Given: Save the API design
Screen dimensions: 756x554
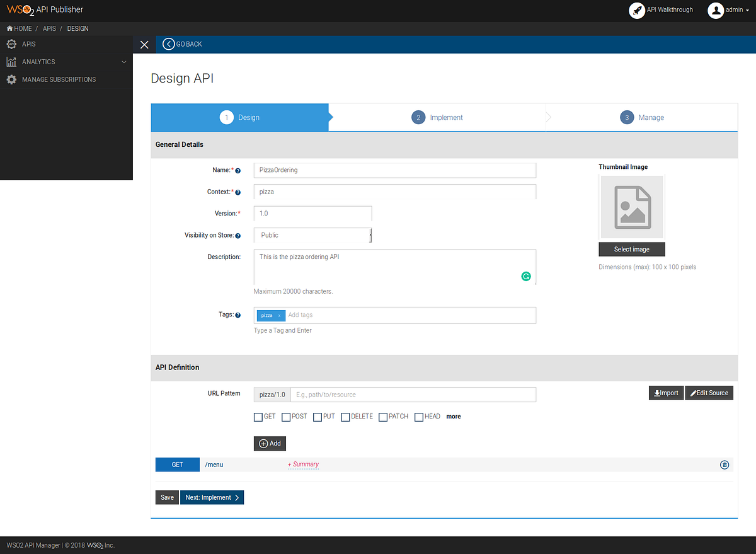Looking at the screenshot, I should coord(166,497).
